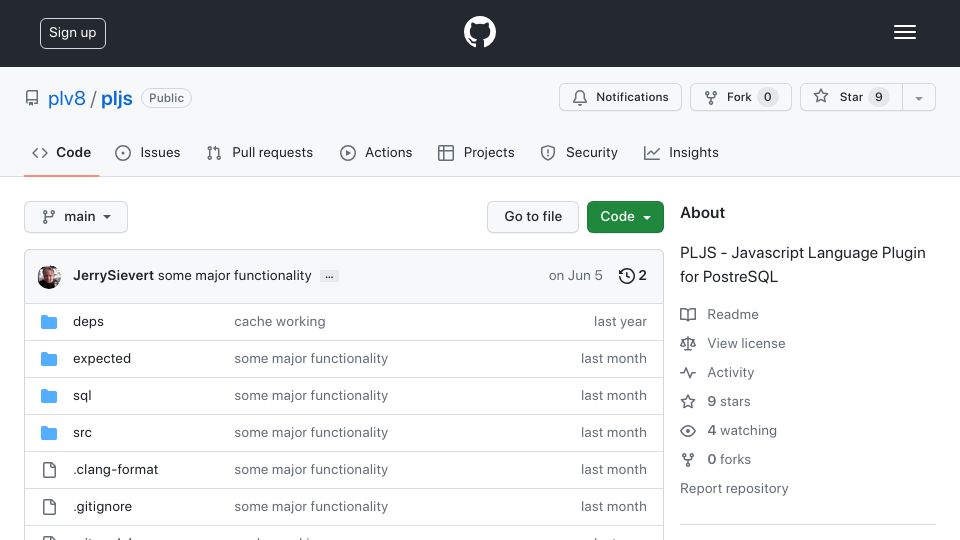Switch to the Security tab
Screen dimensions: 960x540
tap(579, 152)
